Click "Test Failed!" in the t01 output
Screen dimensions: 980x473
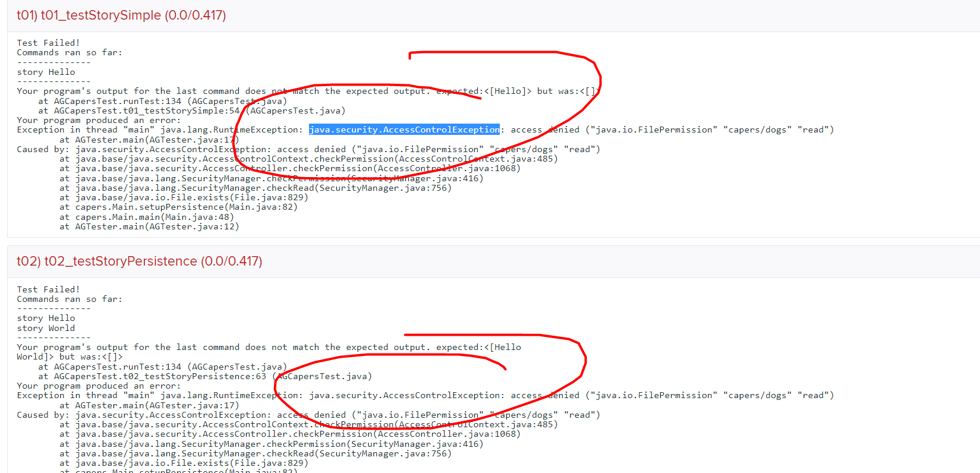pyautogui.click(x=48, y=43)
